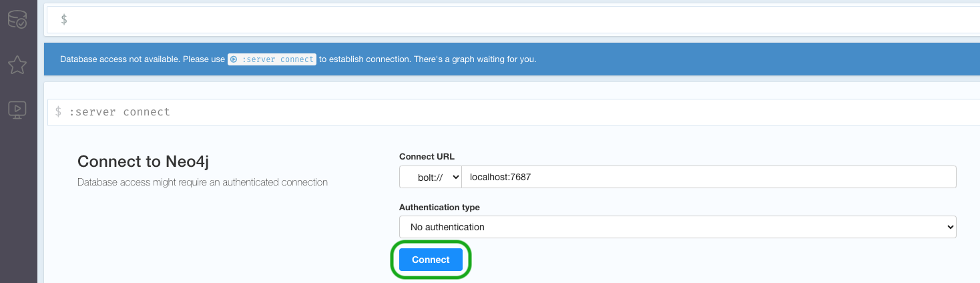Image resolution: width=980 pixels, height=283 pixels.
Task: Click the :server connect link in banner
Action: 272,59
